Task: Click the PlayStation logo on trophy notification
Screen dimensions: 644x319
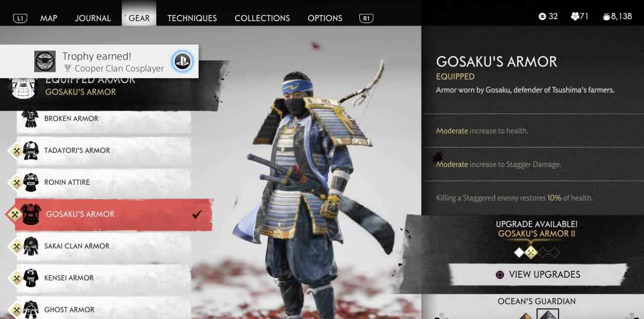Action: (x=182, y=61)
